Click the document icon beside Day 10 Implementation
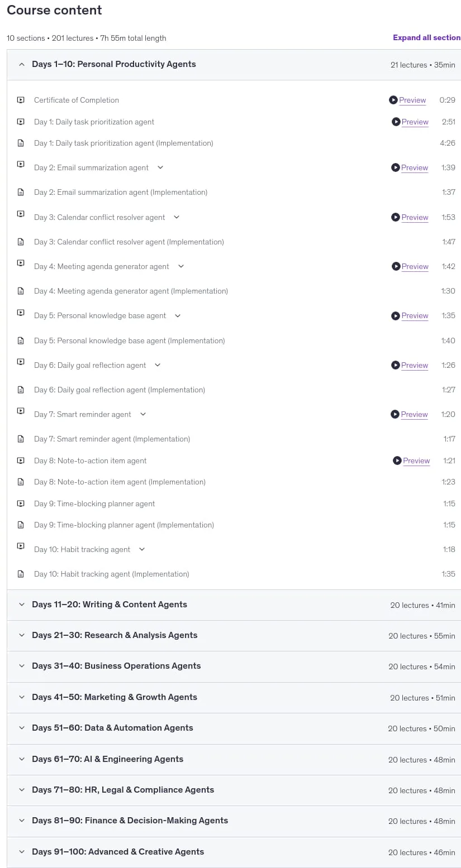This screenshot has width=461, height=868. pyautogui.click(x=21, y=574)
